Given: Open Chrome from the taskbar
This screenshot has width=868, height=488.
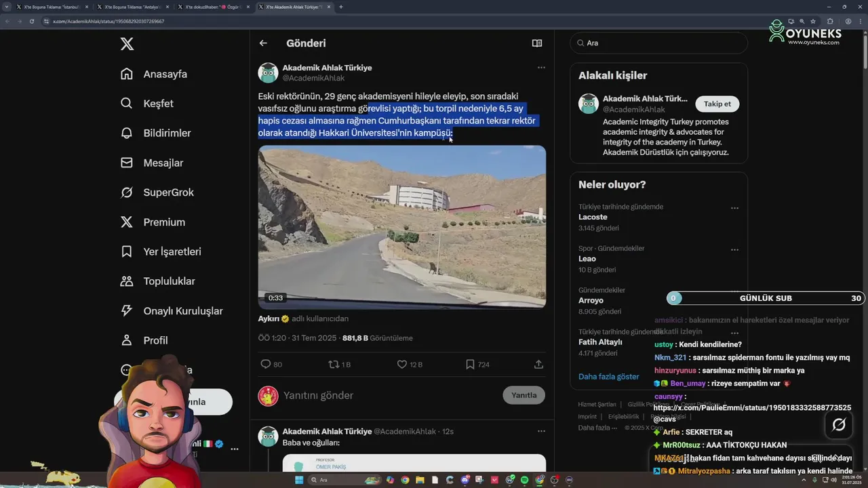Looking at the screenshot, I should [x=405, y=480].
